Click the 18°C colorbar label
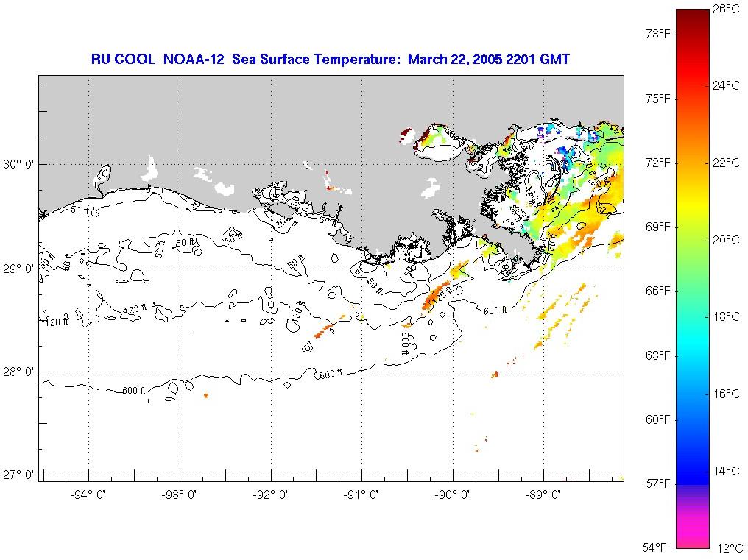This screenshot has width=748, height=560. tap(726, 316)
